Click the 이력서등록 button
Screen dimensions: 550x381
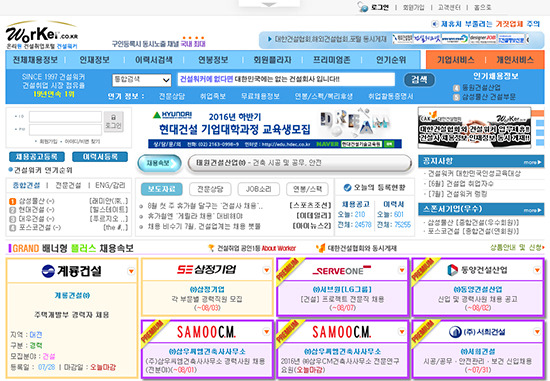100,157
